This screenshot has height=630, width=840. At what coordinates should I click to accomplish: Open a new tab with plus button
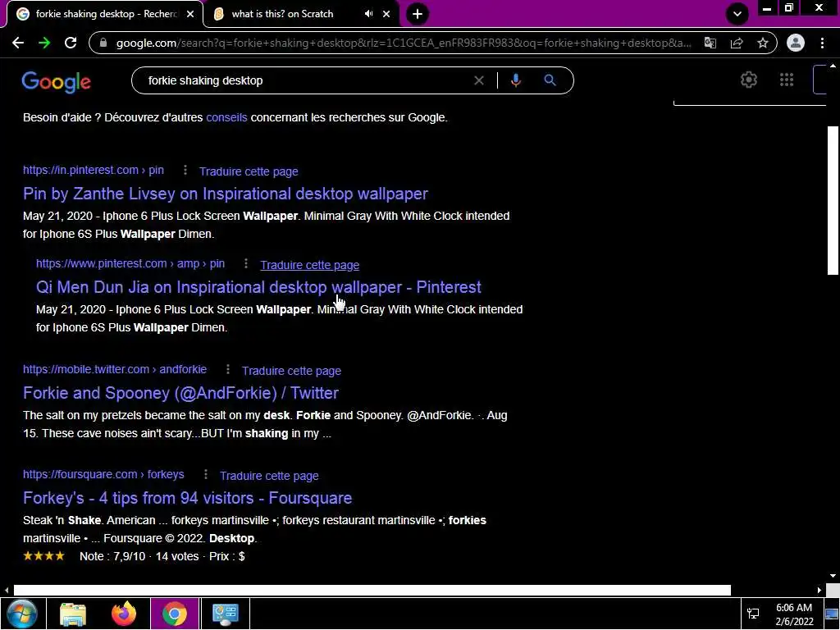[x=418, y=14]
